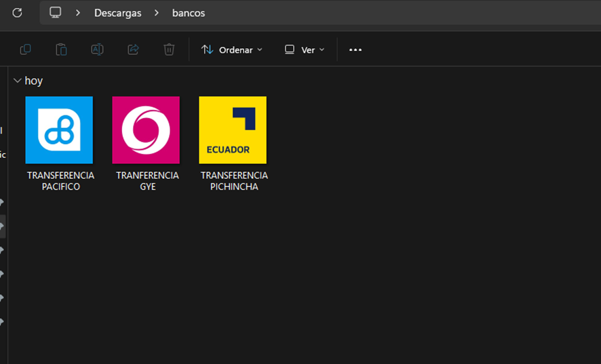
Task: Click the Share toolbar icon
Action: click(x=133, y=49)
